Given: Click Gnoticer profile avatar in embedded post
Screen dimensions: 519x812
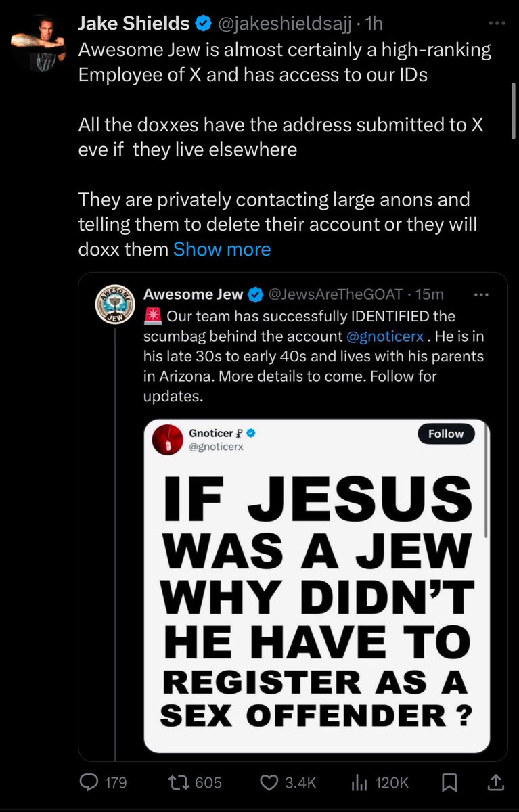Looking at the screenshot, I should (x=167, y=440).
